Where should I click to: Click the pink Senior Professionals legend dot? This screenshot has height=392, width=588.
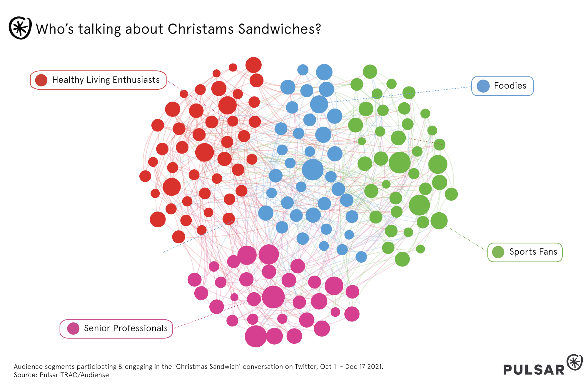[73, 328]
